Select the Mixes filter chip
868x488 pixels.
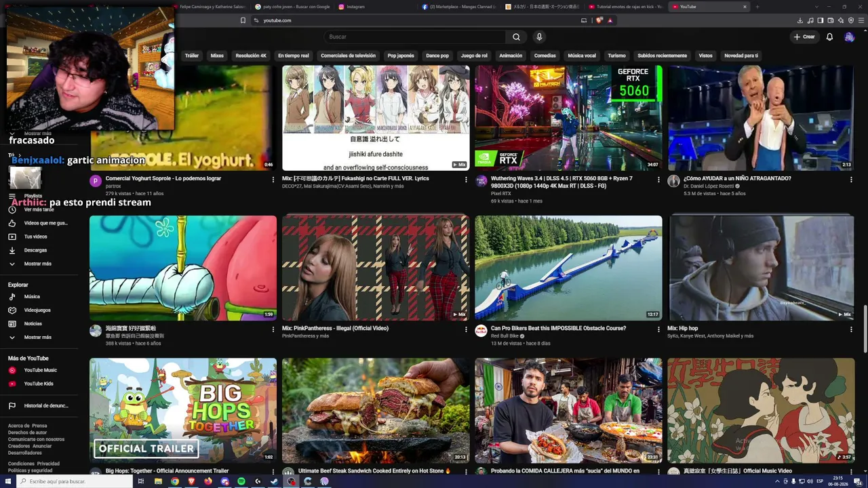click(x=217, y=56)
